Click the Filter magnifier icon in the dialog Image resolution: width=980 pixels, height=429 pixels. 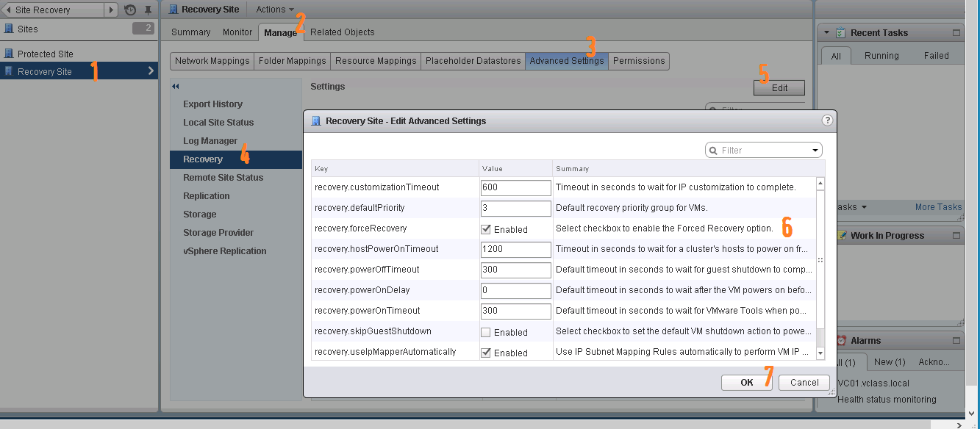pos(712,150)
